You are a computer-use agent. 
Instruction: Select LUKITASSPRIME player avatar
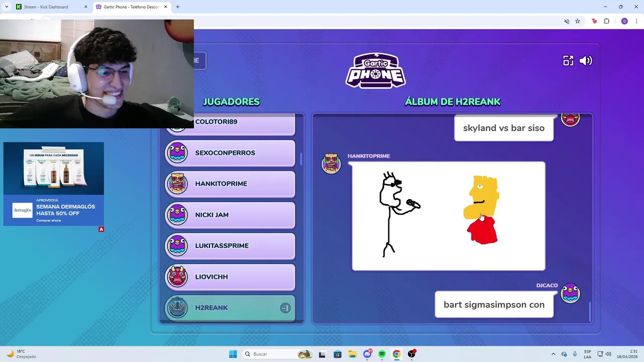tap(177, 245)
